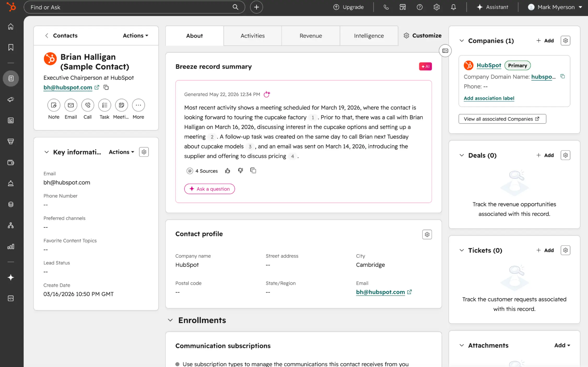Viewport: 588px width, 367px height.
Task: Click the Ask a question button
Action: tap(209, 189)
